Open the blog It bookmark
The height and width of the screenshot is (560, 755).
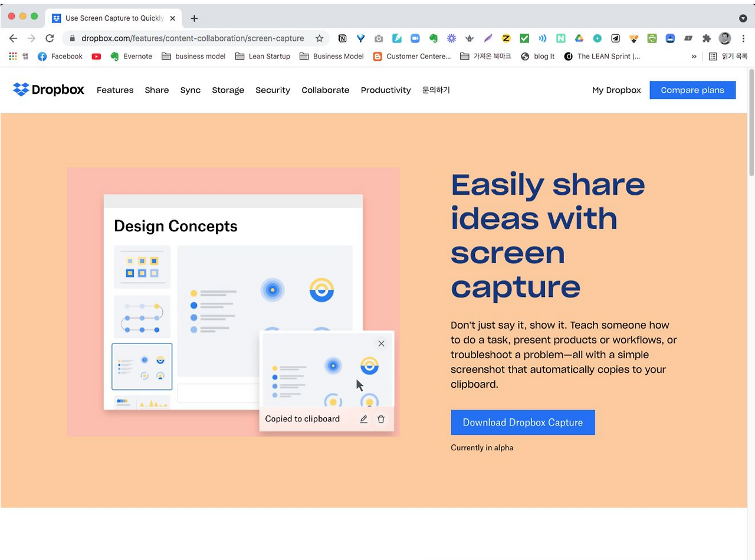click(537, 57)
